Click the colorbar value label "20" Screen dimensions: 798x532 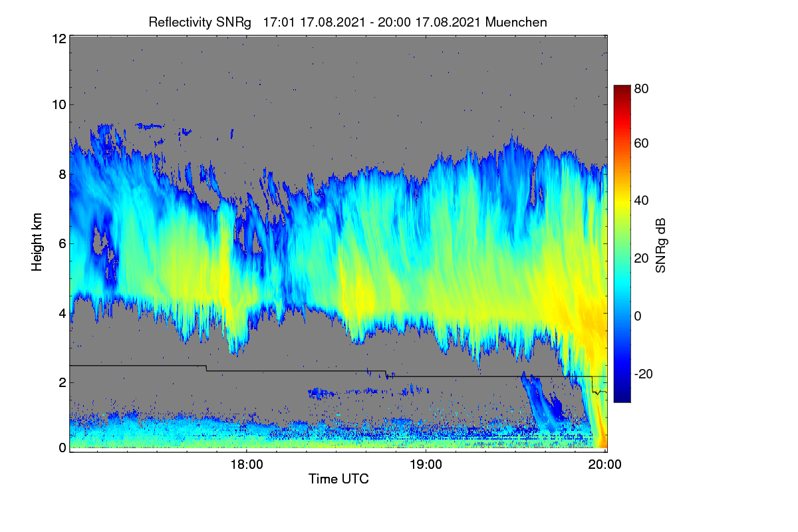coord(642,258)
